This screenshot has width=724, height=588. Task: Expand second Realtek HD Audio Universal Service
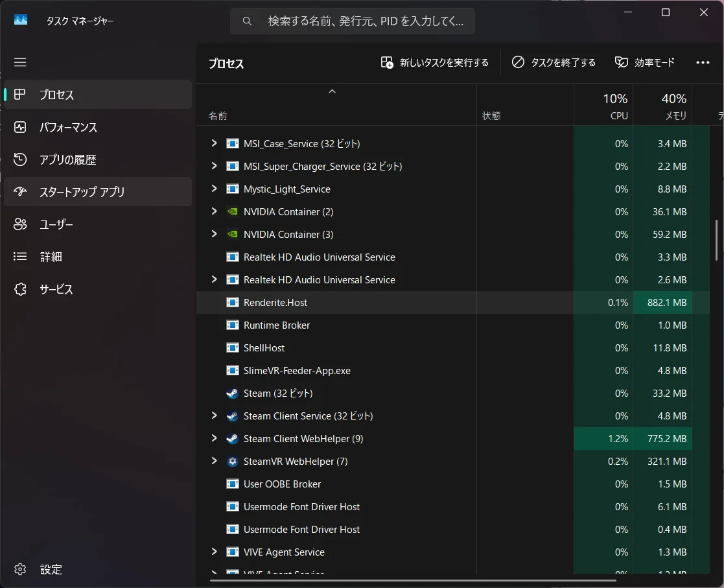[x=214, y=279]
